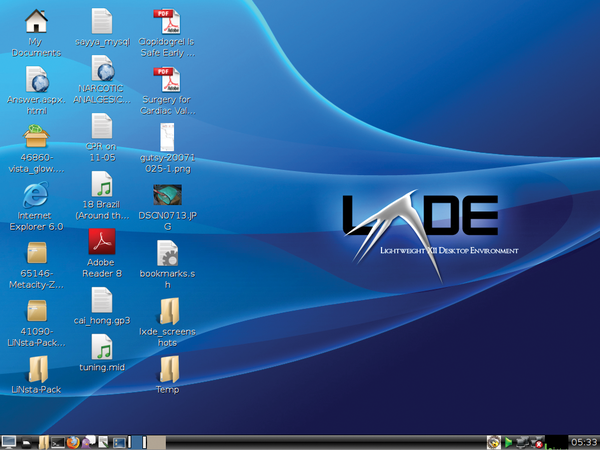Launch the terminal from the taskbar
The height and width of the screenshot is (450, 600).
tap(58, 443)
